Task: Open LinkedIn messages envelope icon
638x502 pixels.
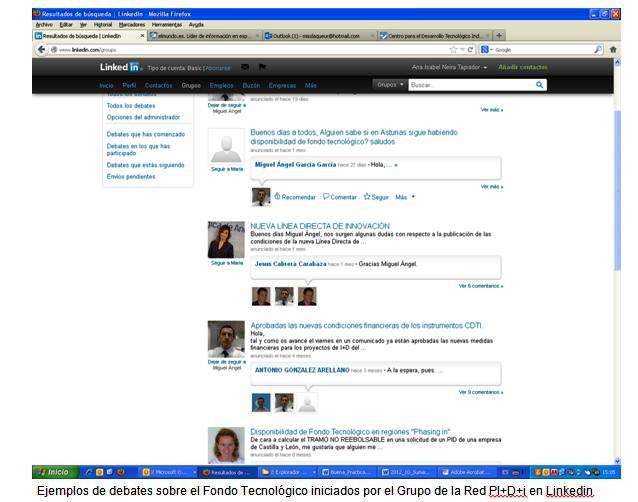Action: 245,67
